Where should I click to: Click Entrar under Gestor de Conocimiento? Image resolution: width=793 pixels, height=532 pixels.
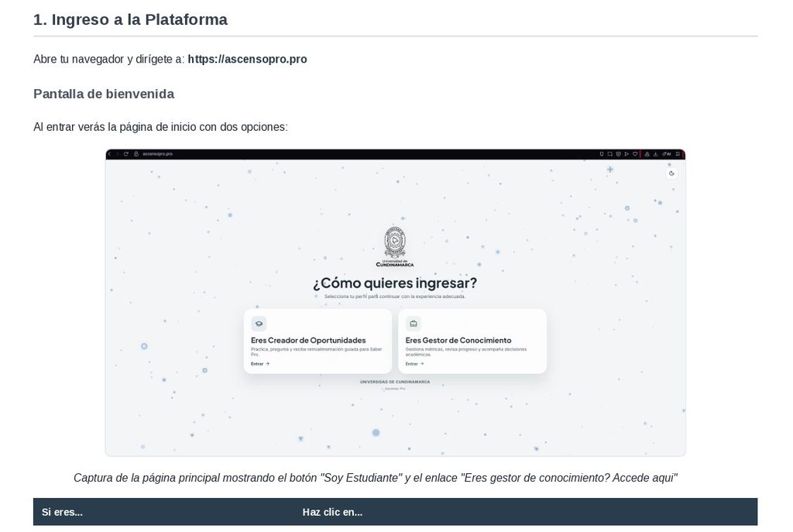tap(415, 364)
